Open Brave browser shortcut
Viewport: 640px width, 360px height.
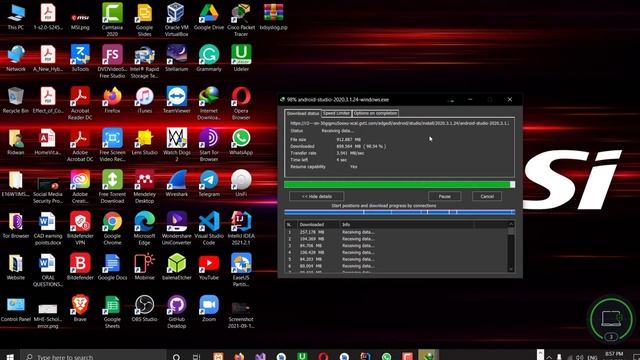point(80,309)
